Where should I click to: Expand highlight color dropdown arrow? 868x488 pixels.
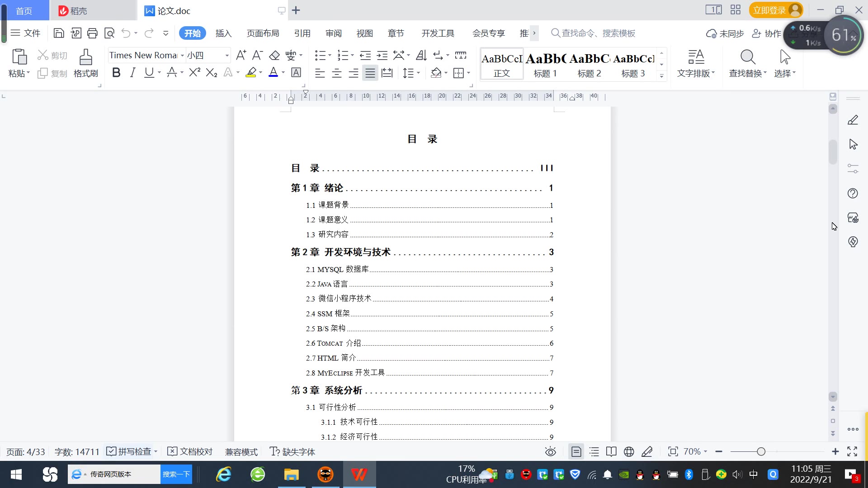(261, 72)
